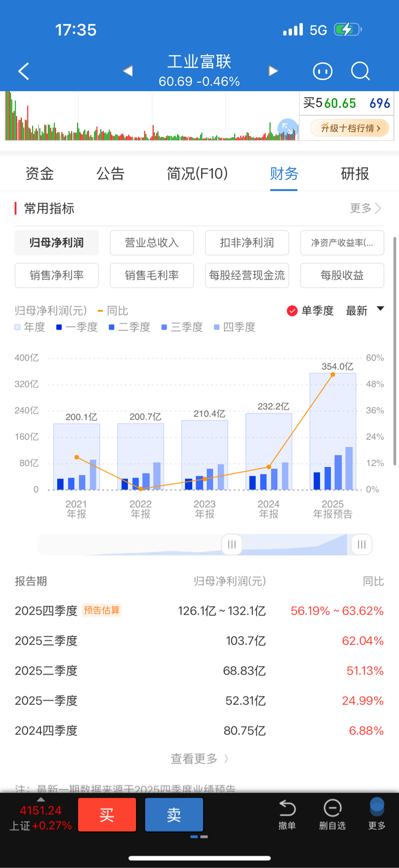Open the 最新 period dropdown

365,310
